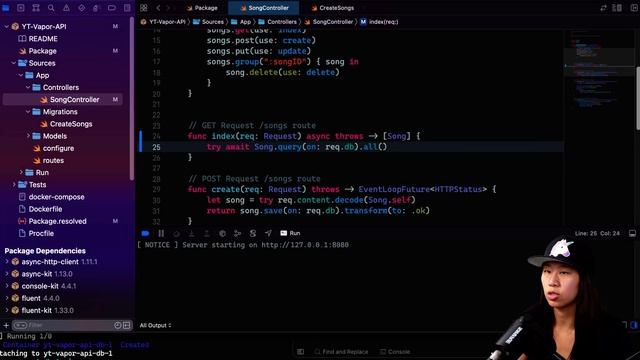
Task: Open the Source Control navigator
Action: tap(21, 8)
